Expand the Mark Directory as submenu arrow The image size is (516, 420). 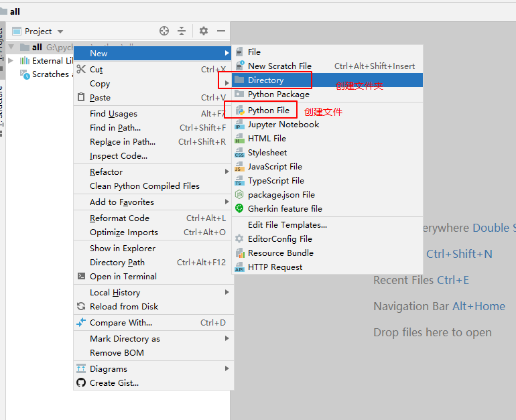pos(227,338)
